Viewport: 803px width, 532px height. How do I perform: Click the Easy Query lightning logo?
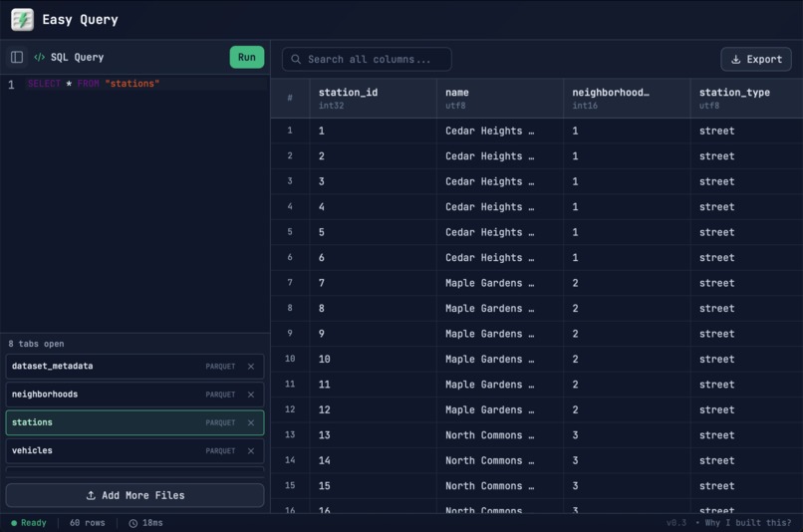click(22, 20)
